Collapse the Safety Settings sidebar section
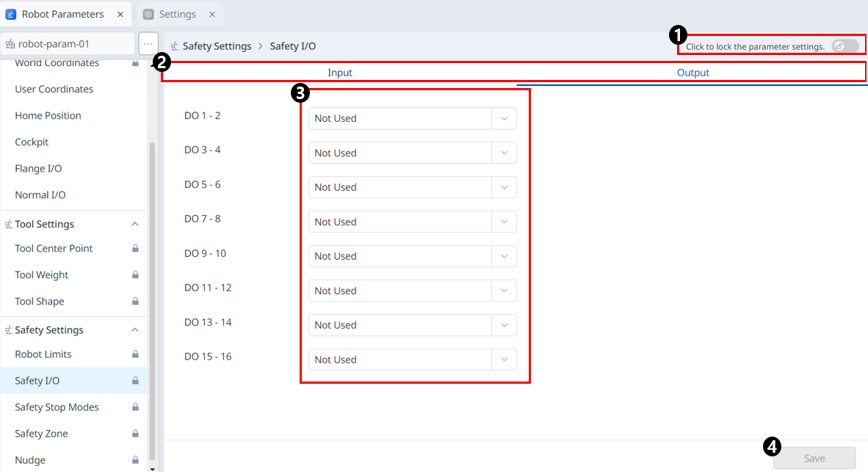Screen dimensions: 868x474 point(135,330)
